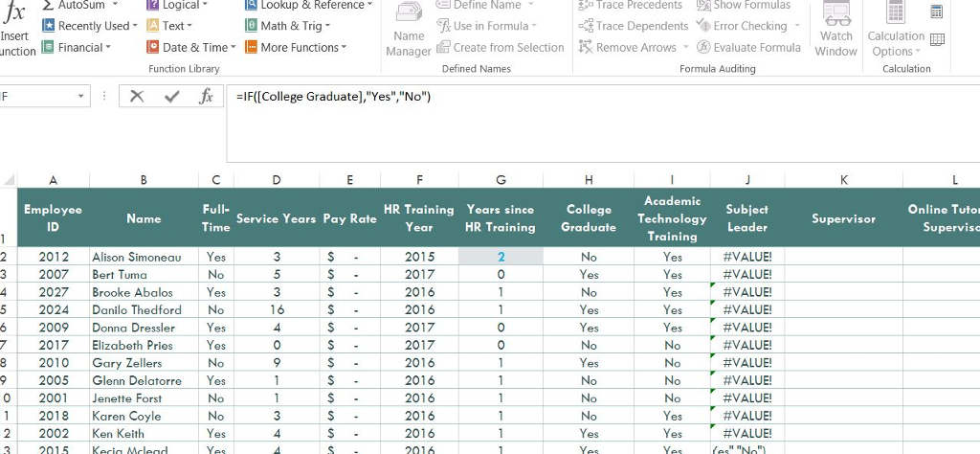Open Calculation Options
Viewport: 980px width, 454px height.
click(895, 30)
